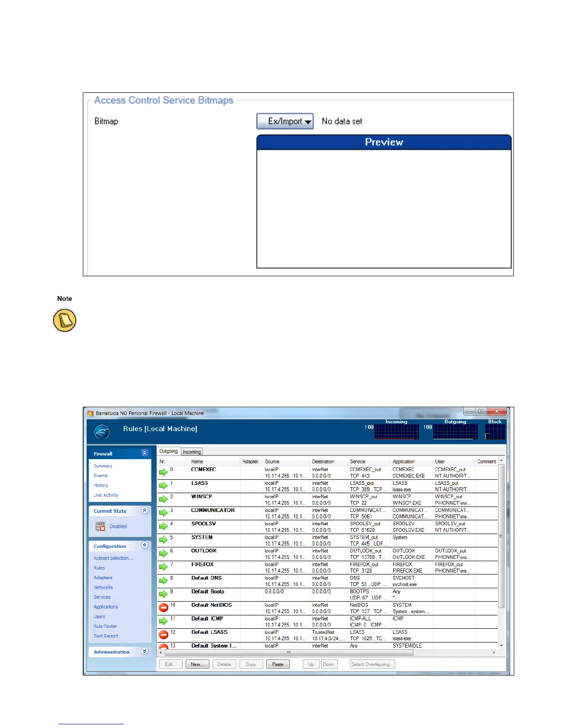Open Ruleset Selection in Configuration
The width and height of the screenshot is (563, 728).
pyautogui.click(x=114, y=558)
